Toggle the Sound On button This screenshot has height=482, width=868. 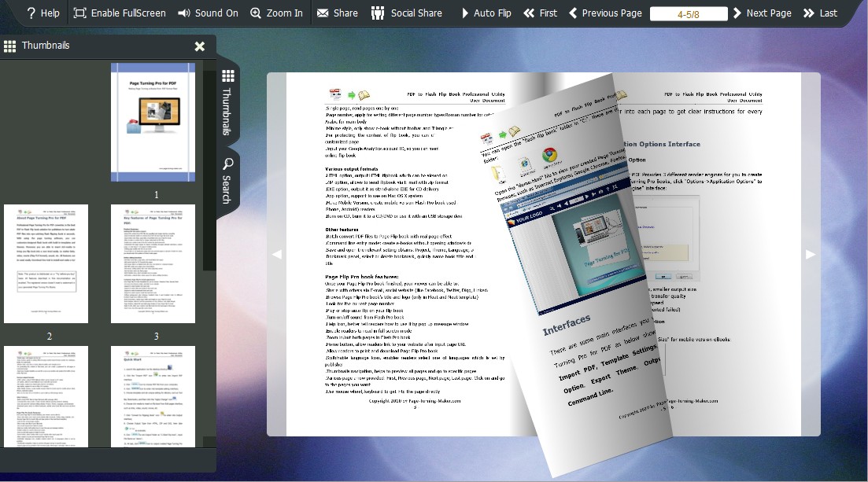208,13
